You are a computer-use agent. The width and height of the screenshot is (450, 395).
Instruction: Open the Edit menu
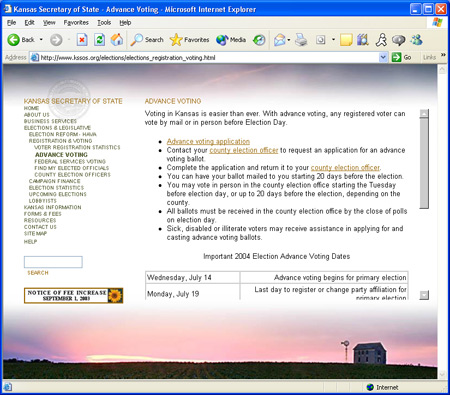click(29, 23)
